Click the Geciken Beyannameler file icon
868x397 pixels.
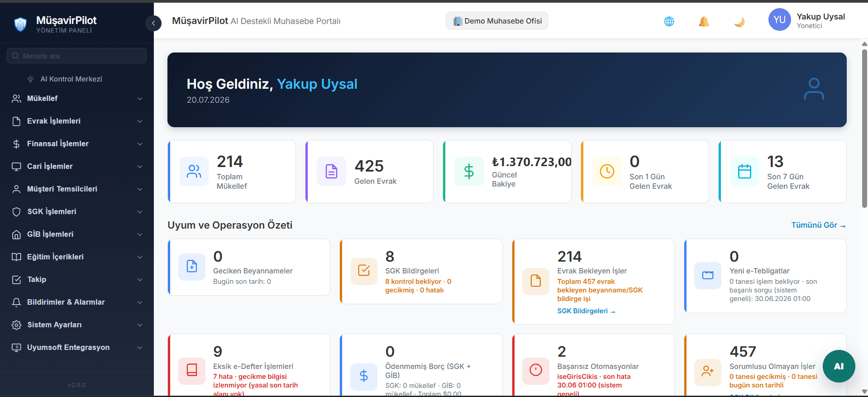pos(192,267)
